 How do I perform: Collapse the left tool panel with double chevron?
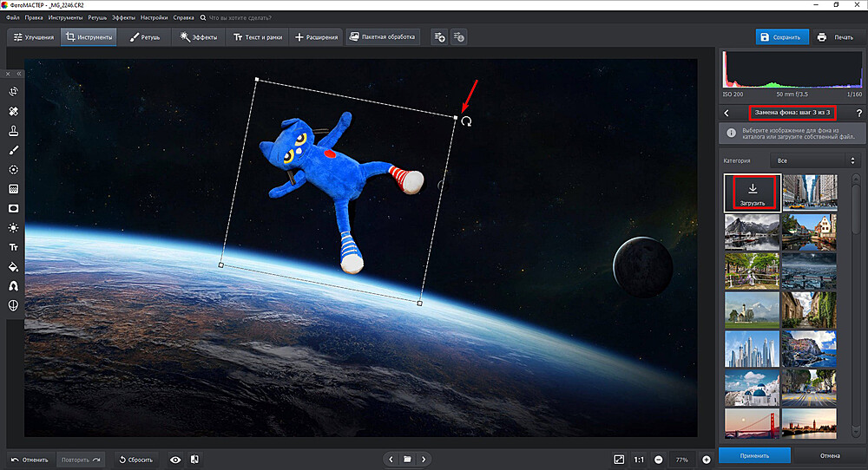(x=19, y=74)
